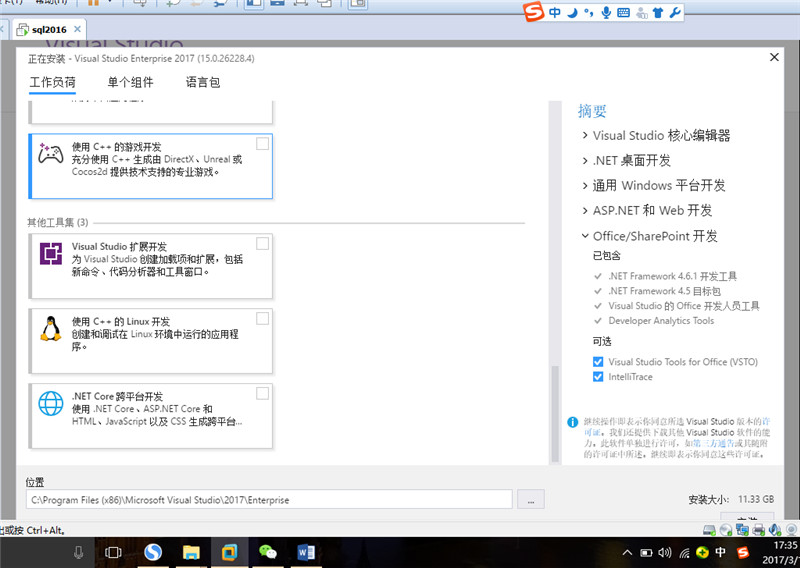
Task: Check the C++ Linux 开发 workload checkbox
Action: point(262,319)
